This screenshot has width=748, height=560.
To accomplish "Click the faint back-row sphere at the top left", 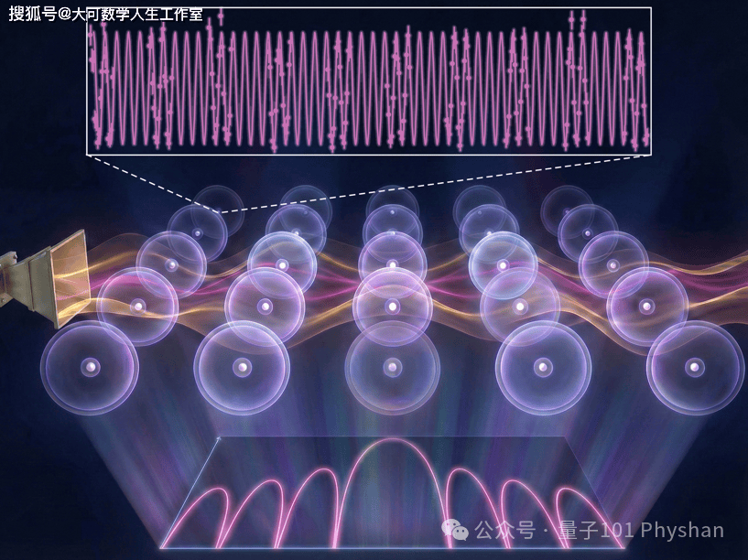I will click(218, 210).
